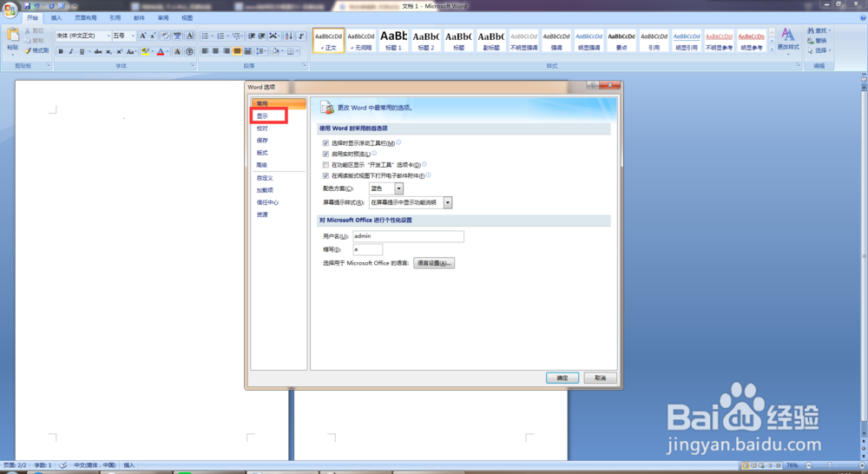
Task: Switch to the 审阅 ribbon tab
Action: tap(163, 17)
